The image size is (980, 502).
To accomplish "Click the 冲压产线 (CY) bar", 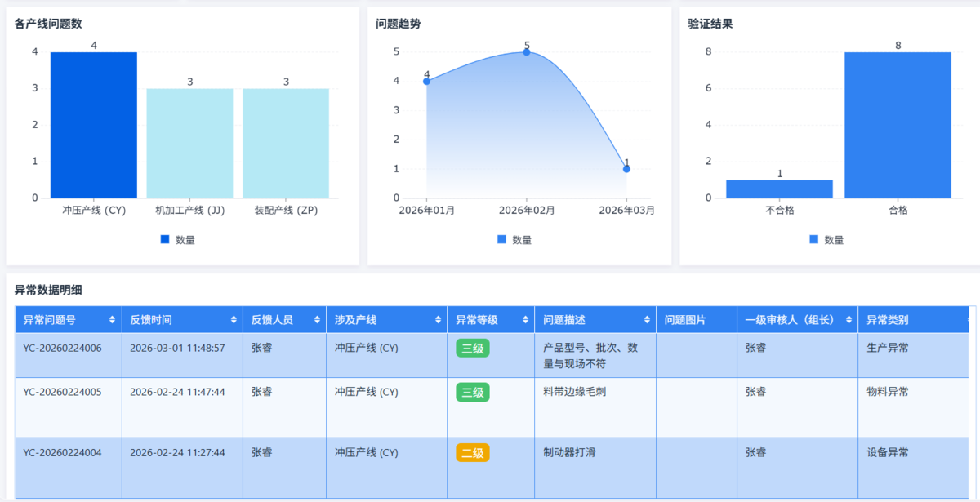I will click(94, 125).
